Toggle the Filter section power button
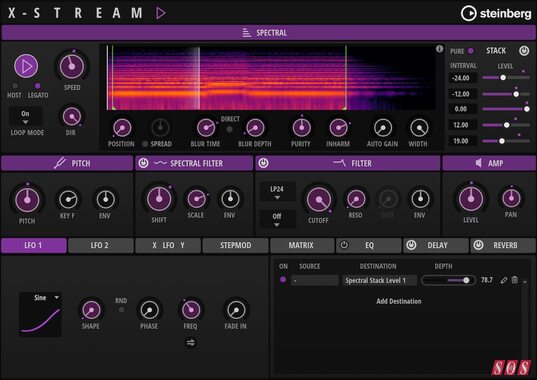This screenshot has height=380, width=537. tap(263, 163)
